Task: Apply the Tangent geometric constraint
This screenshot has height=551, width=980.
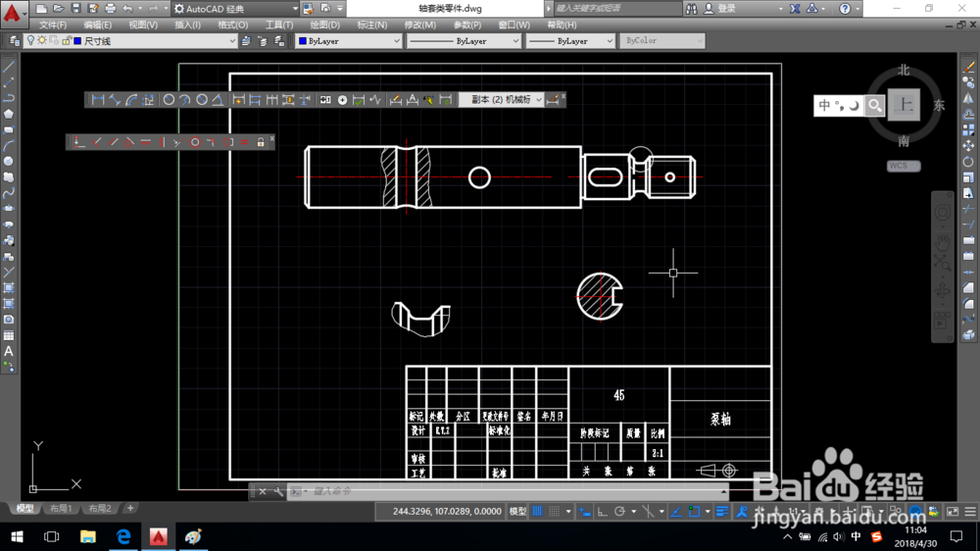Action: (128, 142)
